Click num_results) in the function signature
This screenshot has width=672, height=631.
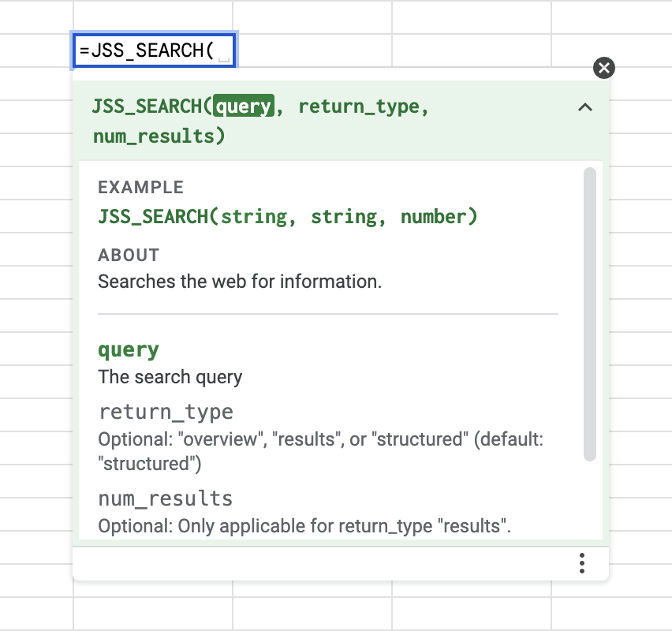click(159, 136)
